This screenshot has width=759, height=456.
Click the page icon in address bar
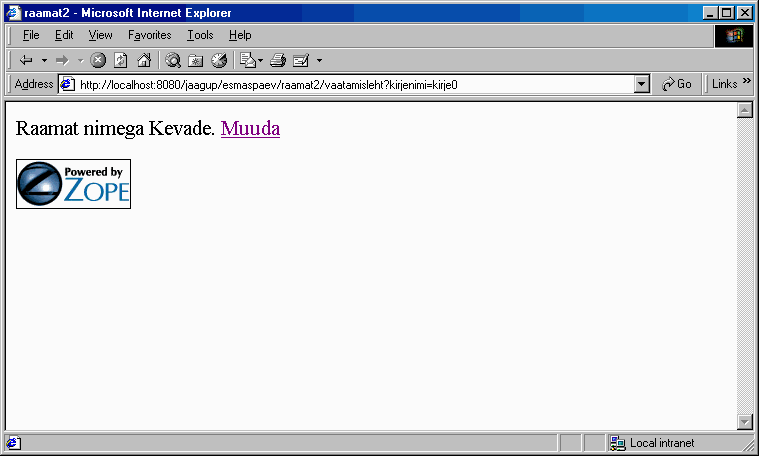tap(67, 84)
